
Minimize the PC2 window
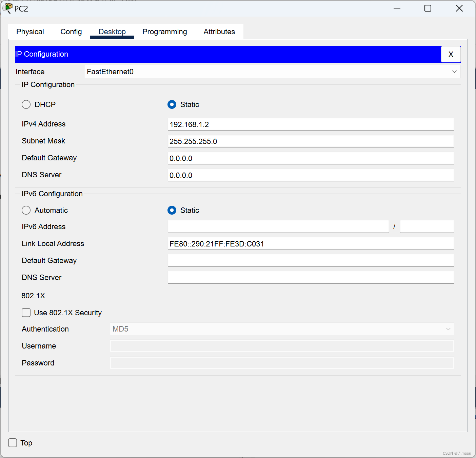tap(397, 8)
